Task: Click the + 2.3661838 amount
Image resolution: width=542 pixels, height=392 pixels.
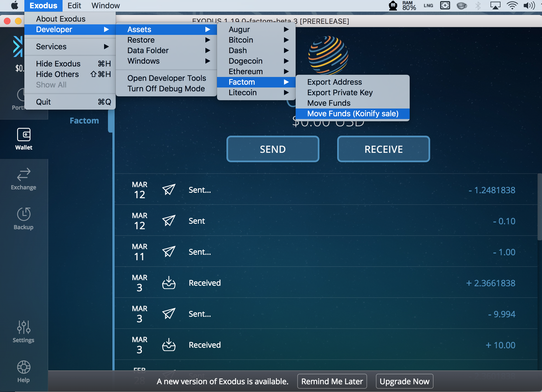Action: pos(491,283)
